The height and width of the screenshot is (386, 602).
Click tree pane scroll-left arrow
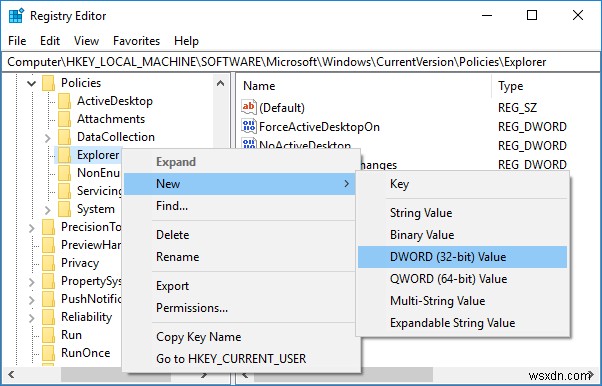click(x=11, y=374)
